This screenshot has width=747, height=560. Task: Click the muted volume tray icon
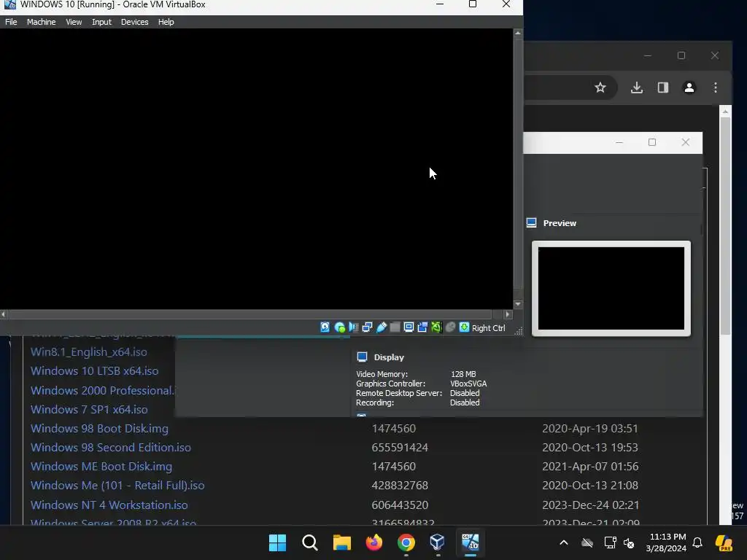pos(630,542)
